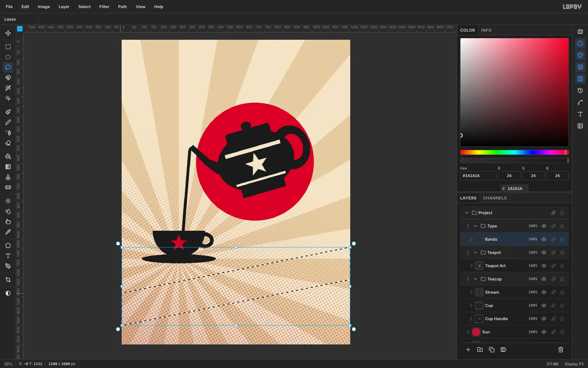This screenshot has height=368, width=588.
Task: Select the Teapot Art layer row
Action: pos(514,266)
